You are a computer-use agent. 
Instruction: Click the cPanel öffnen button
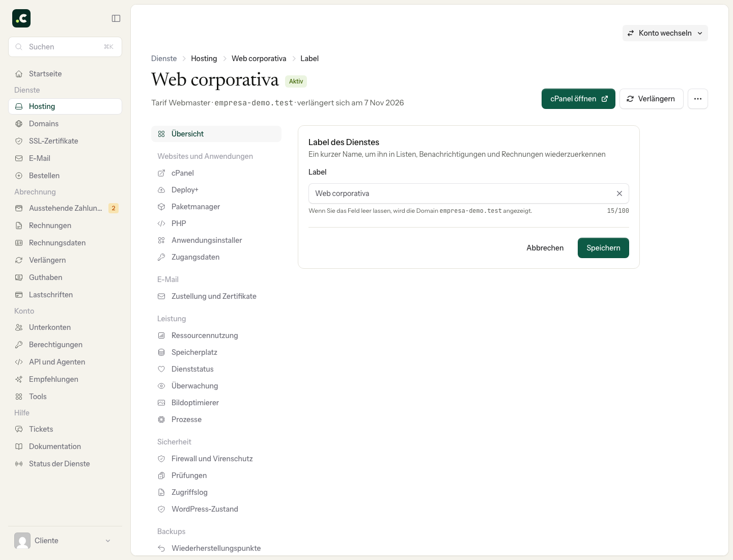click(578, 99)
